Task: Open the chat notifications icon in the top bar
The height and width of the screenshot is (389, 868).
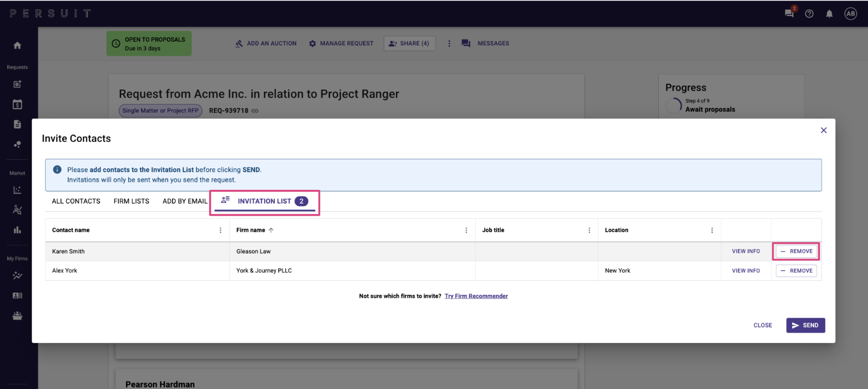Action: (789, 13)
